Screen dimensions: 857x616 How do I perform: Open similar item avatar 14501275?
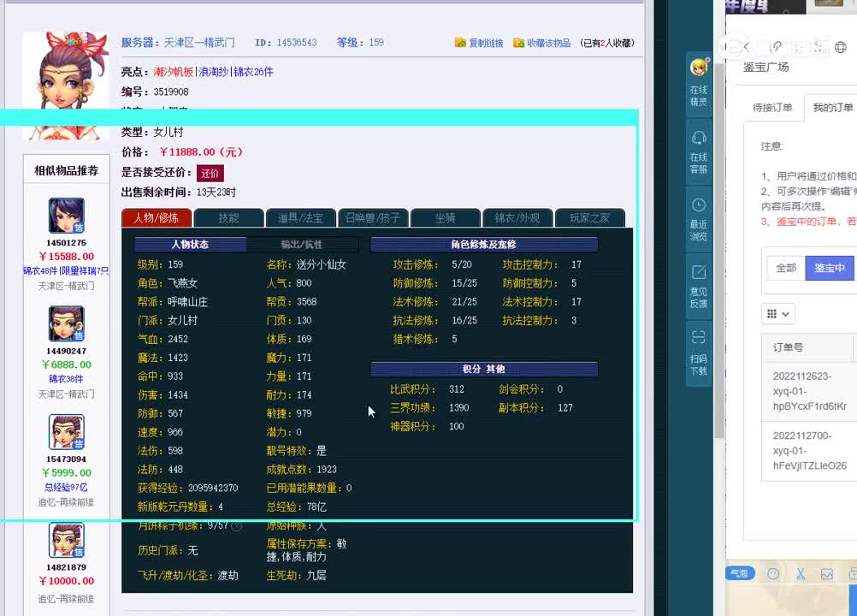pos(66,216)
